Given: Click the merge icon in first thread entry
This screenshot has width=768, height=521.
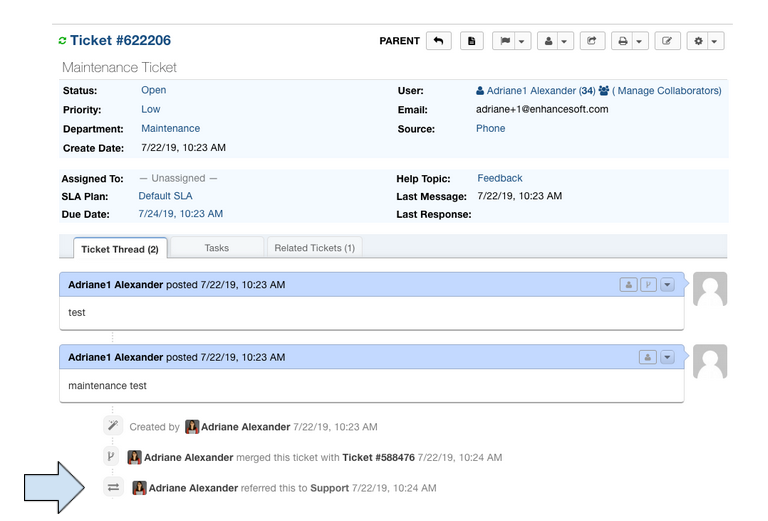Looking at the screenshot, I should click(647, 285).
